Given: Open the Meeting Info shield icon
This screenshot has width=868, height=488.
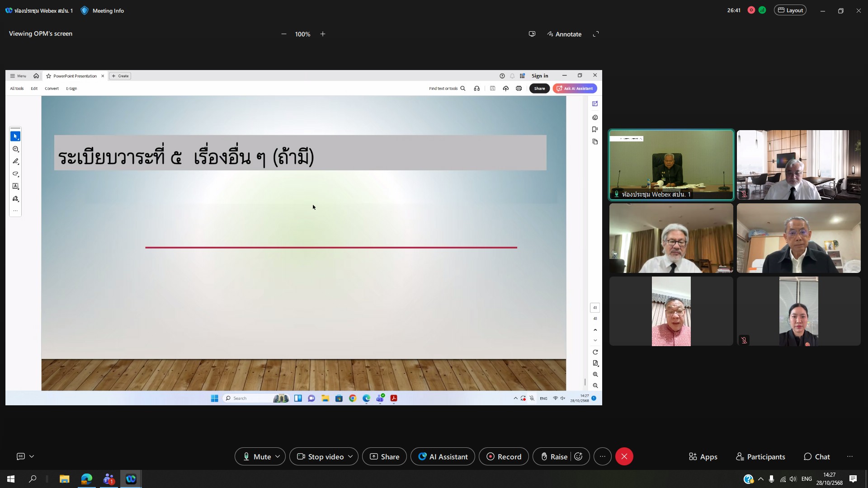Looking at the screenshot, I should point(85,10).
